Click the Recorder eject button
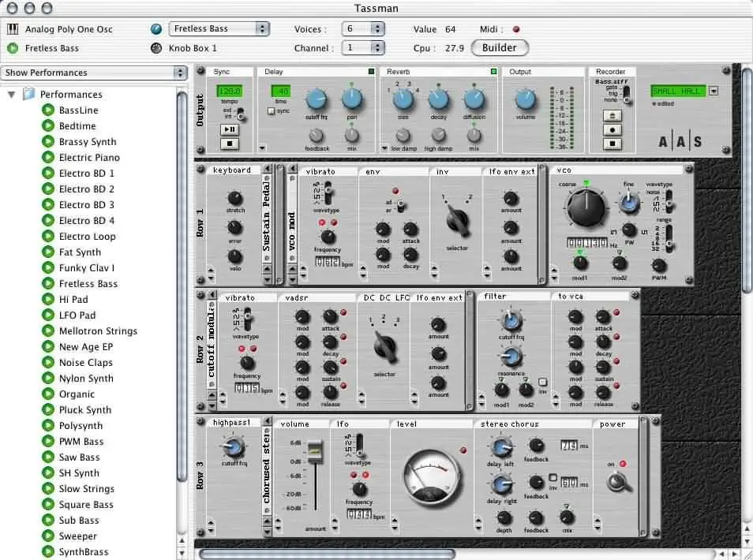753x560 pixels. click(x=612, y=116)
